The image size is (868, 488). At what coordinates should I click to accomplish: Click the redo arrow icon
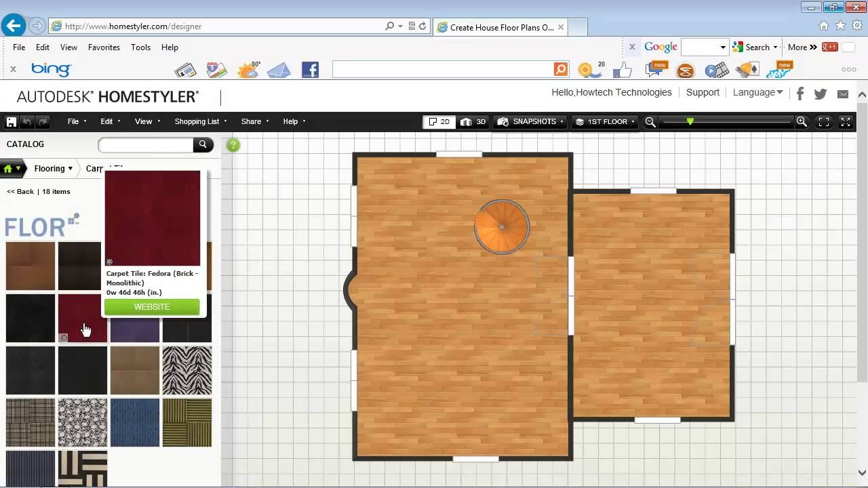point(43,122)
